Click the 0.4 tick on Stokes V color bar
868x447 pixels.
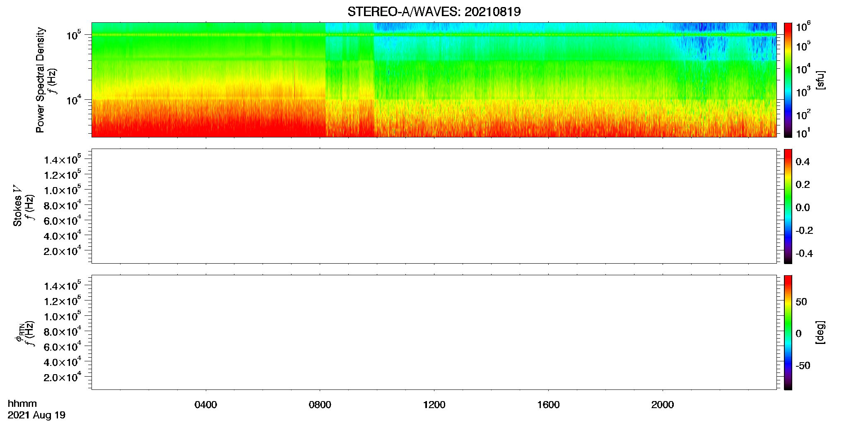click(x=803, y=162)
